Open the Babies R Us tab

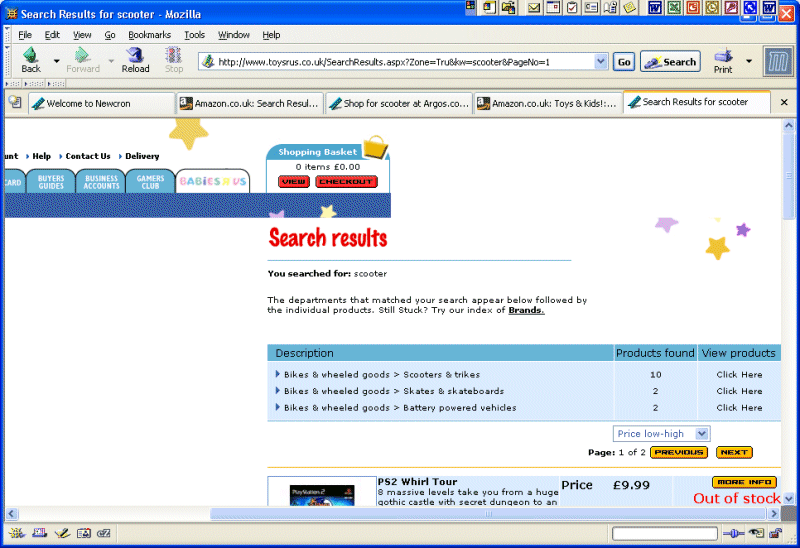(213, 181)
